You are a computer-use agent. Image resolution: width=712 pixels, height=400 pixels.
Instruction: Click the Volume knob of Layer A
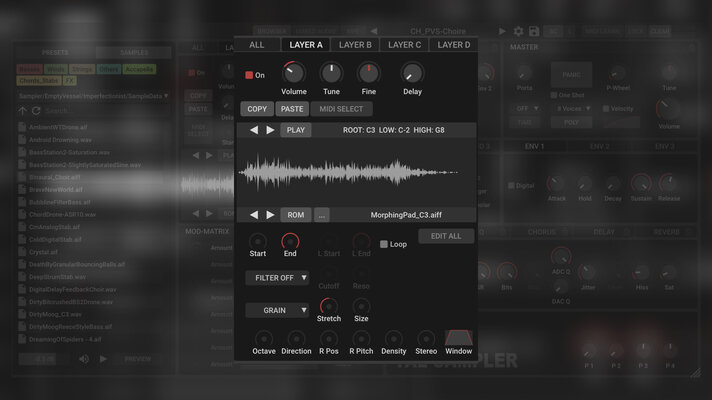(x=293, y=73)
